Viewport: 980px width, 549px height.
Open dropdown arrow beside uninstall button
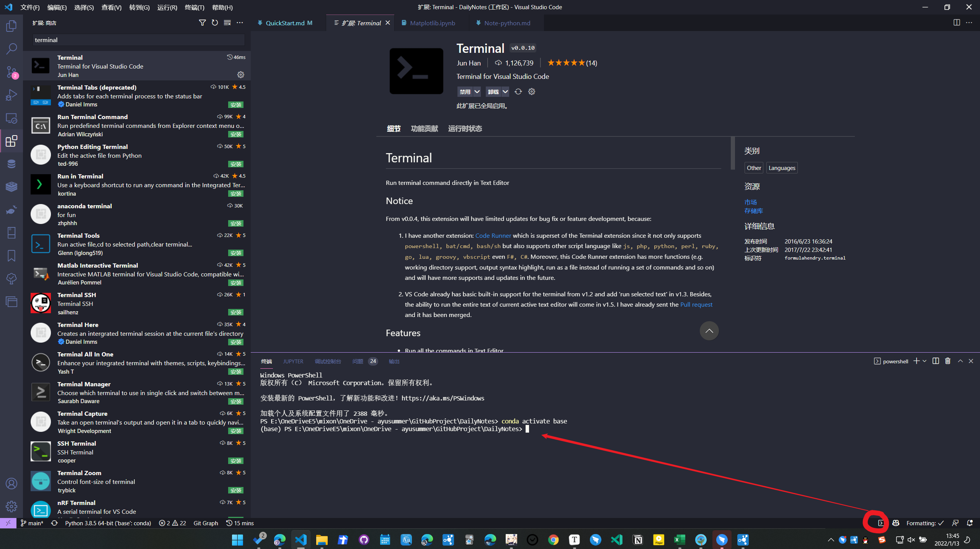coord(505,91)
